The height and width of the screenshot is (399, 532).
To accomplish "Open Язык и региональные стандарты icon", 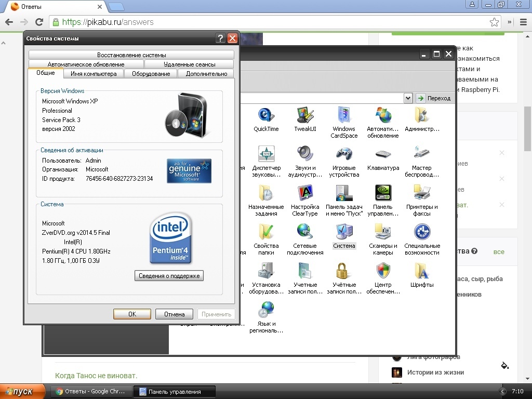I will pyautogui.click(x=266, y=311).
